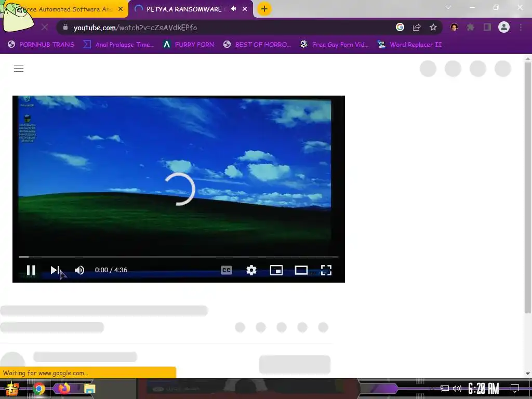Stop loading the page
Viewport: 532px width, 399px height.
click(45, 27)
